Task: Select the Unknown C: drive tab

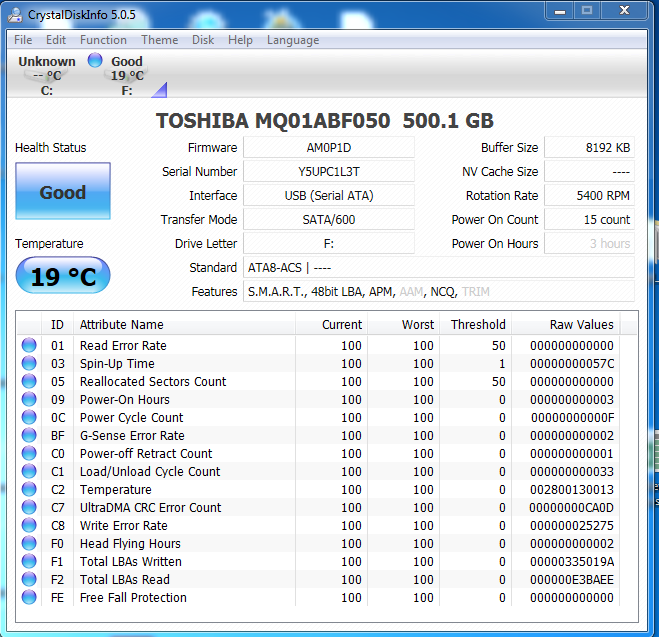Action: (x=47, y=75)
